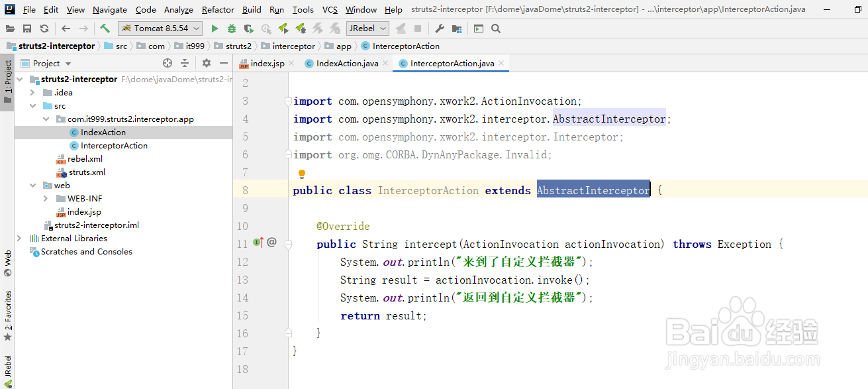This screenshot has height=389, width=868.
Task: Open Project Structure icon in toolbar
Action: coord(457,28)
